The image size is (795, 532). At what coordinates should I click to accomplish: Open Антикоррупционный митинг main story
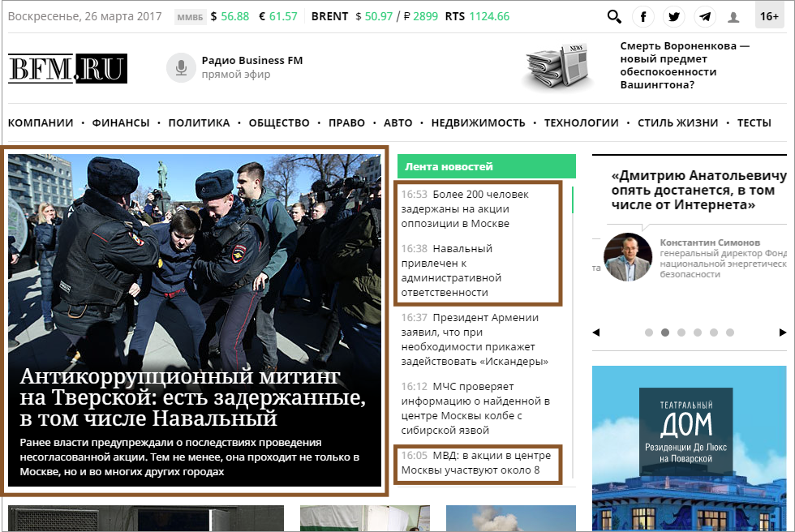(191, 397)
